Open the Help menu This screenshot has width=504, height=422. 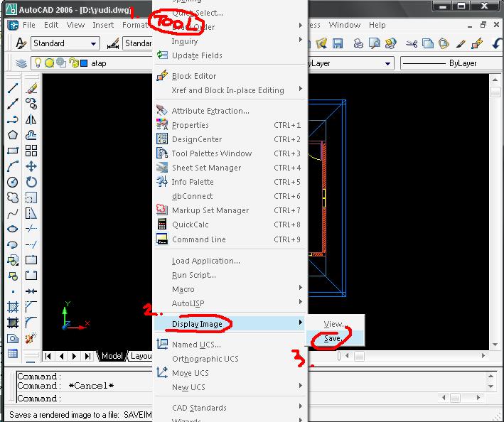(377, 25)
